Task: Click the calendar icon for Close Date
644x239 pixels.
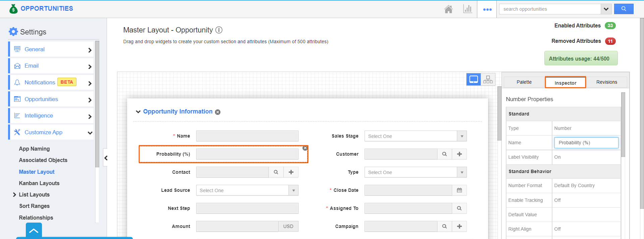Action: pyautogui.click(x=459, y=190)
